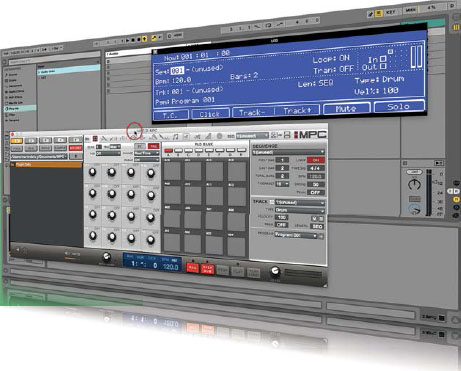The width and height of the screenshot is (461, 371).
Task: Select pad bank A tab
Action: pyautogui.click(x=168, y=151)
